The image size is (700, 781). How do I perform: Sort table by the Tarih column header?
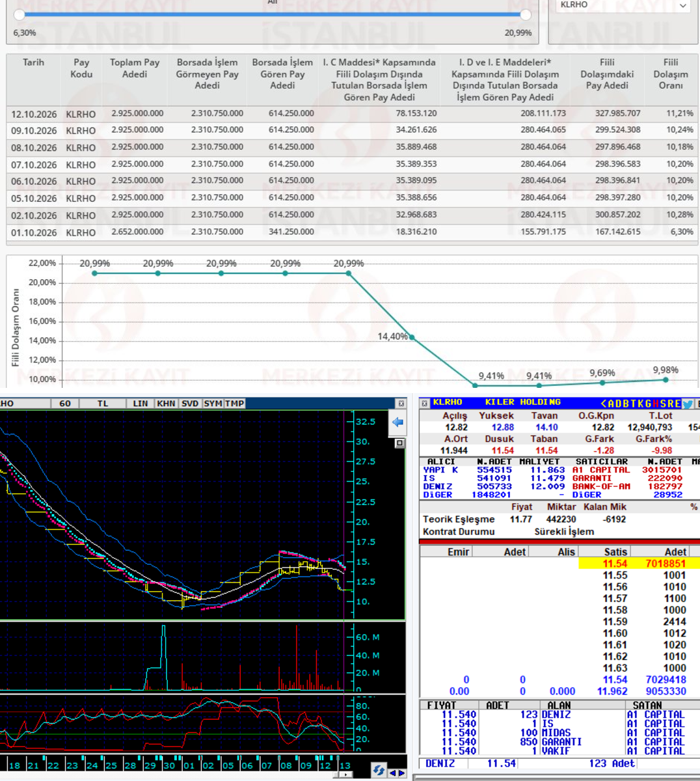[33, 62]
